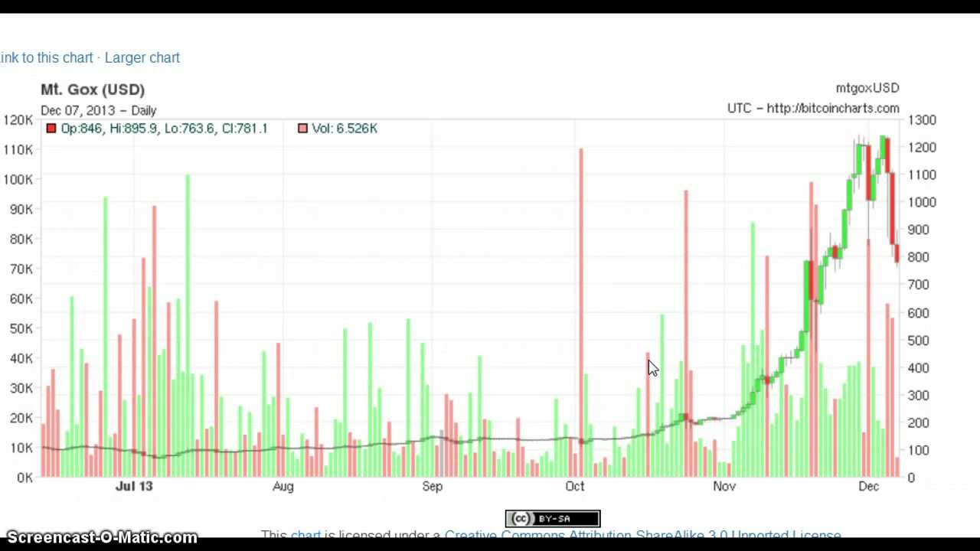Click the red OHLC legend swatch
Viewport: 980px width, 551px height.
51,129
